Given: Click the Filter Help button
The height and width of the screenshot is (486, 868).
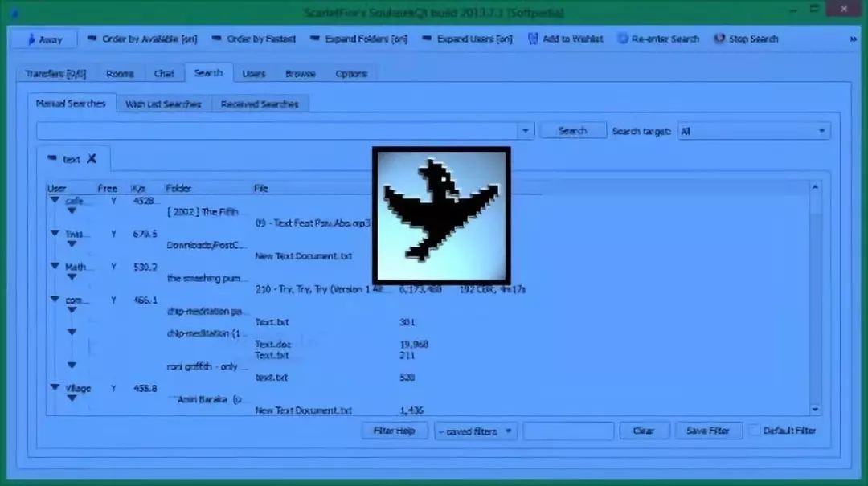Looking at the screenshot, I should coord(395,431).
